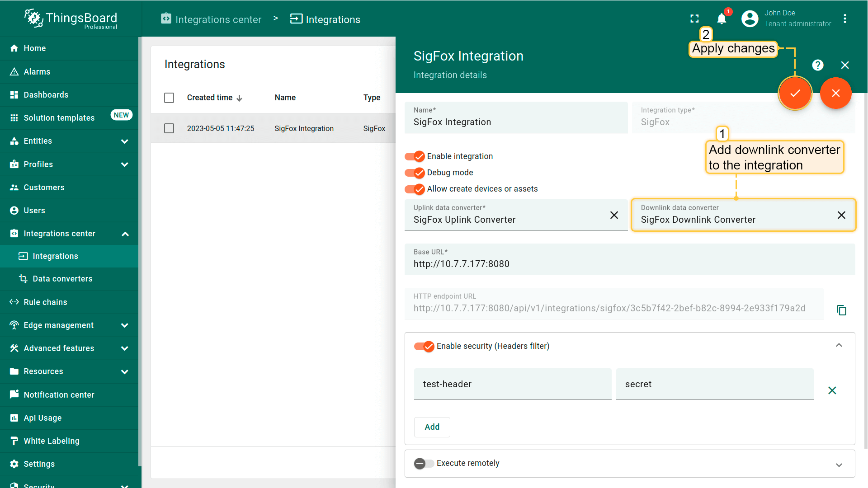Collapse the Integrations center menu
The width and height of the screenshot is (868, 488).
pos(125,234)
